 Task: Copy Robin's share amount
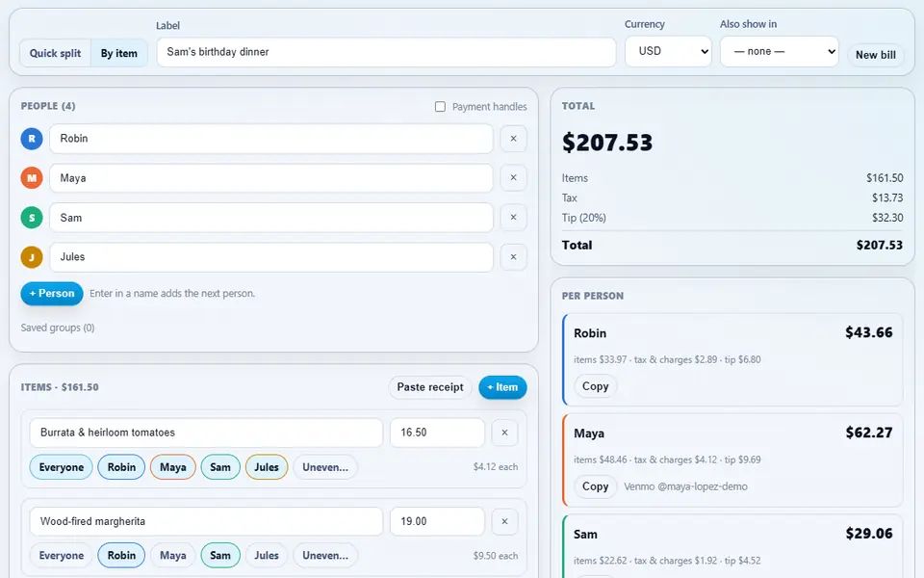point(595,386)
